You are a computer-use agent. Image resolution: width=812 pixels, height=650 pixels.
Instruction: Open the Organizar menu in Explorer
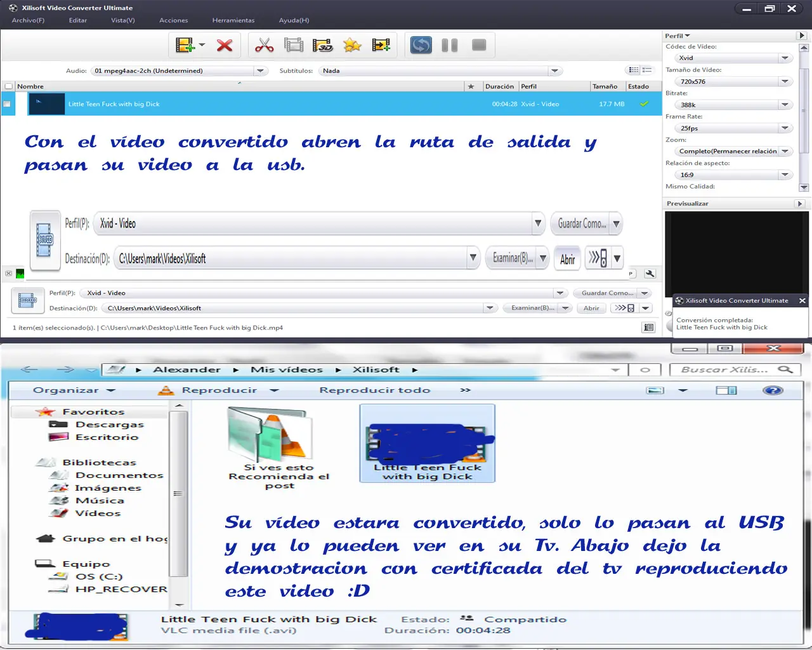tap(74, 390)
